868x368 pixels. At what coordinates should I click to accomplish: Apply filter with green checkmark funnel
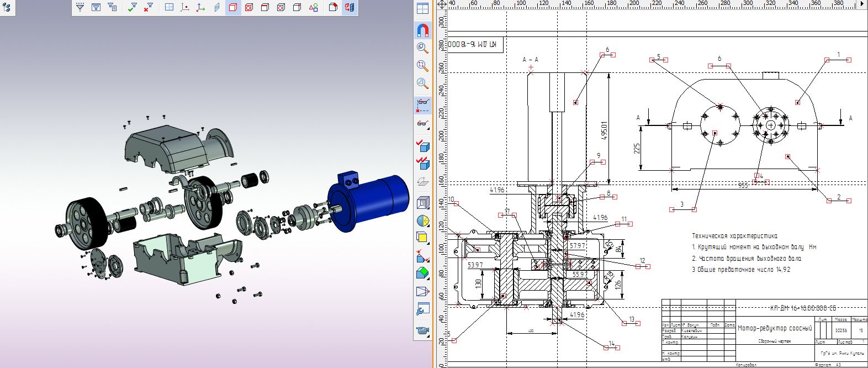[x=133, y=8]
